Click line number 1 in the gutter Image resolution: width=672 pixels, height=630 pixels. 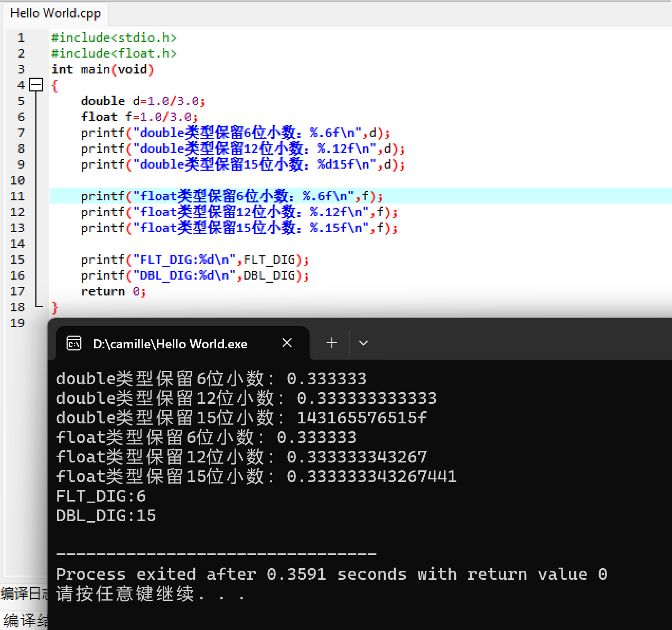point(21,38)
